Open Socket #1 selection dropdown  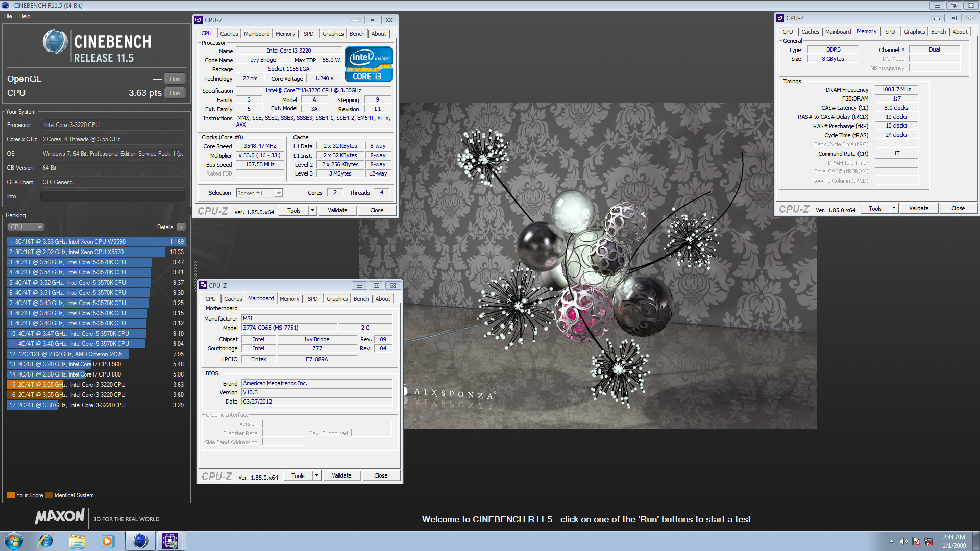(259, 193)
